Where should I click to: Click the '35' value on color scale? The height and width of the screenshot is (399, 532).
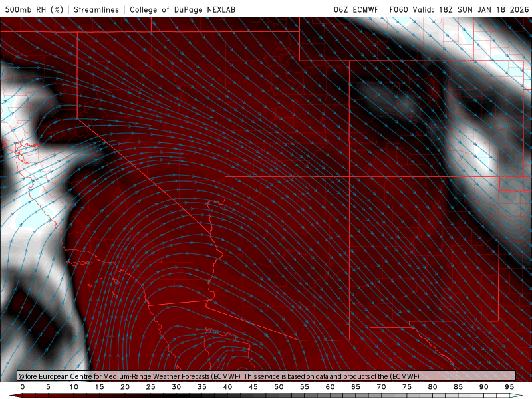[x=202, y=387]
